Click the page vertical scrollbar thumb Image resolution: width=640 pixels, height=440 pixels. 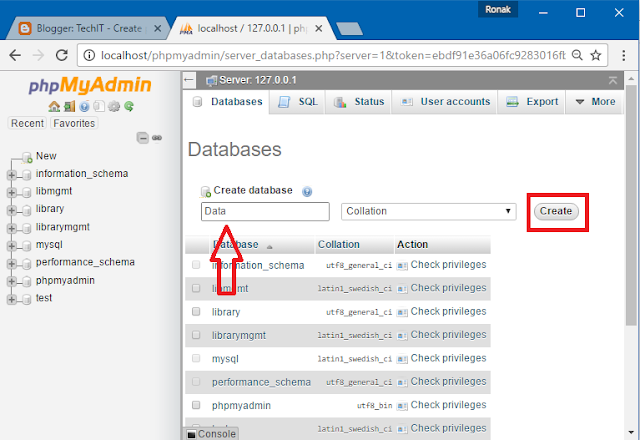coord(631,206)
